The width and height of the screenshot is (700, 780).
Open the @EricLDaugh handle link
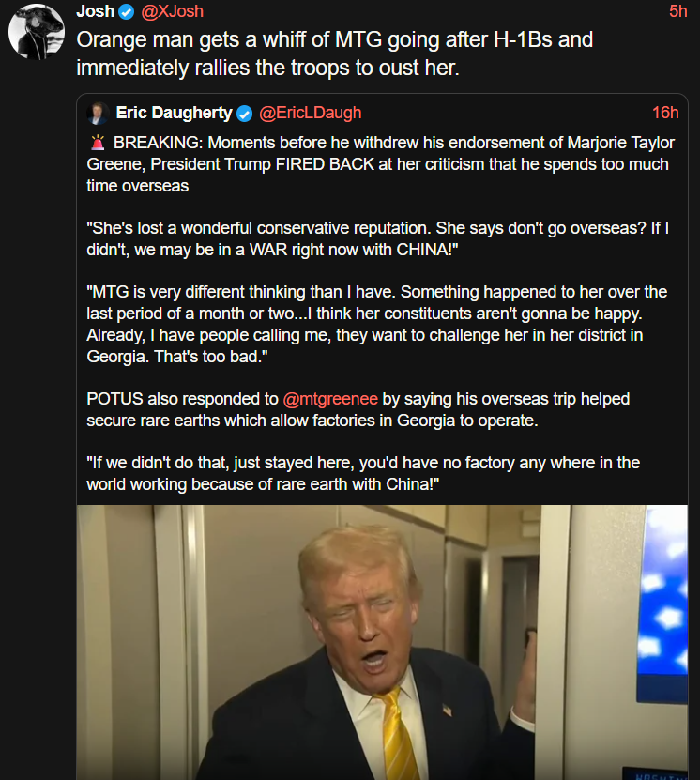coord(311,113)
